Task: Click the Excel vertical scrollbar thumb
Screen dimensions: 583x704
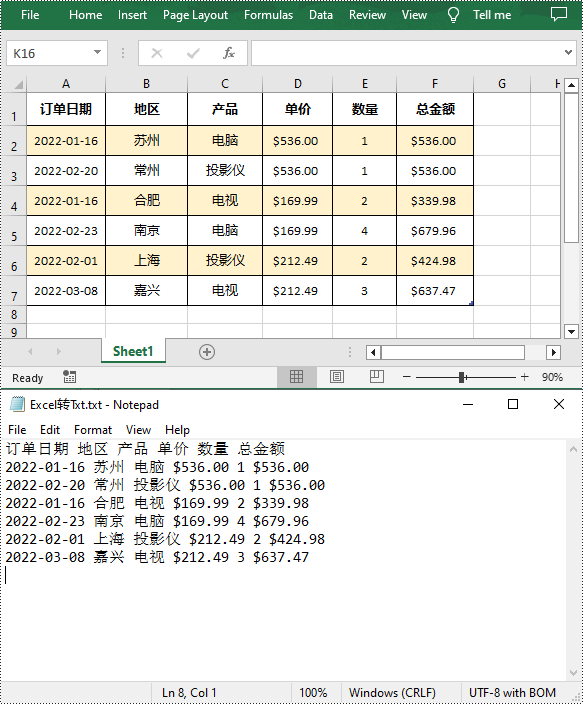Action: (x=571, y=168)
